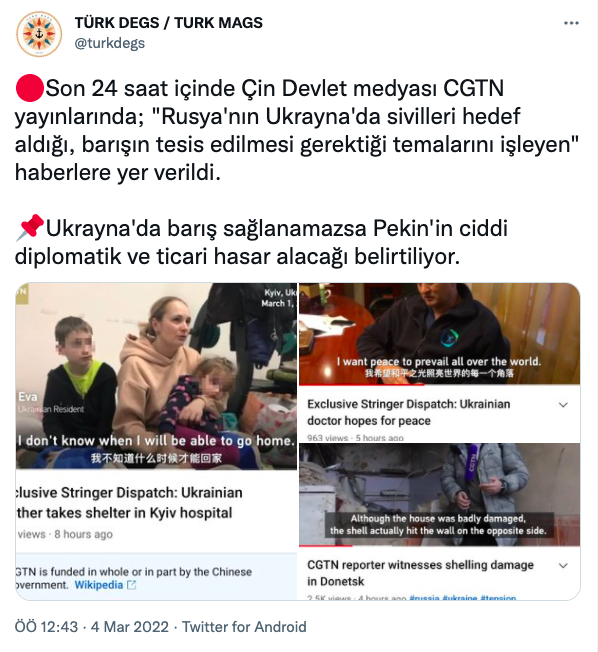
Task: Click the Kyiv hospital shelter video title
Action: 129,502
